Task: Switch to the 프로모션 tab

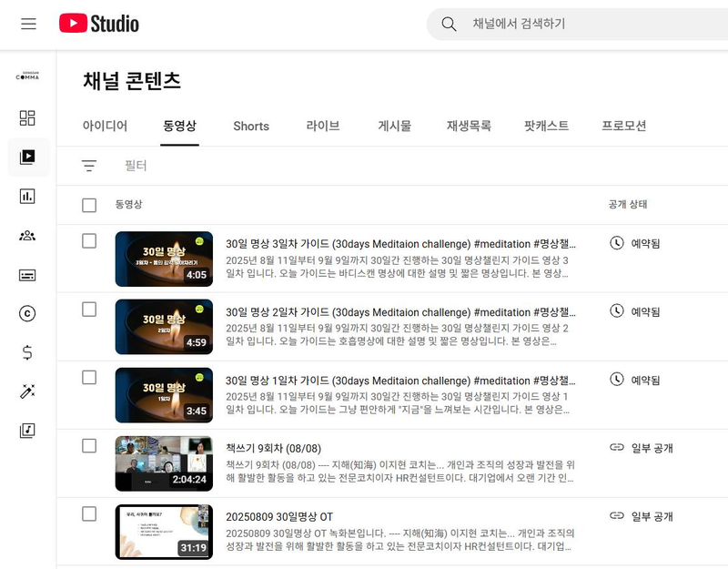Action: click(x=624, y=126)
